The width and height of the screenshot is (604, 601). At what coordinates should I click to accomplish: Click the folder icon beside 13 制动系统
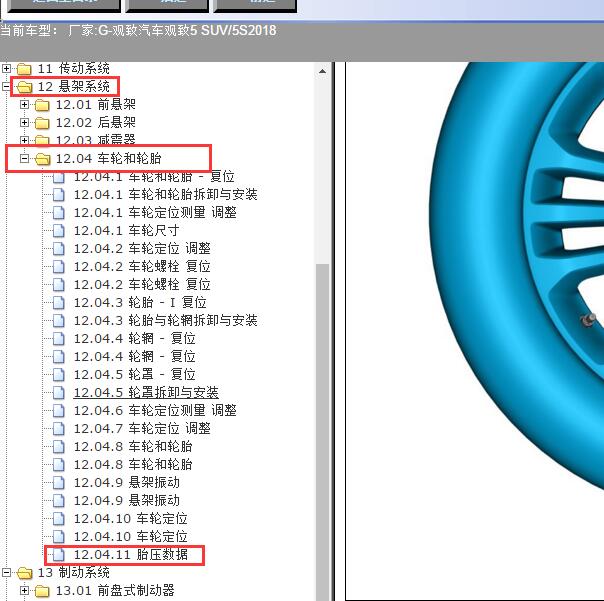(25, 573)
